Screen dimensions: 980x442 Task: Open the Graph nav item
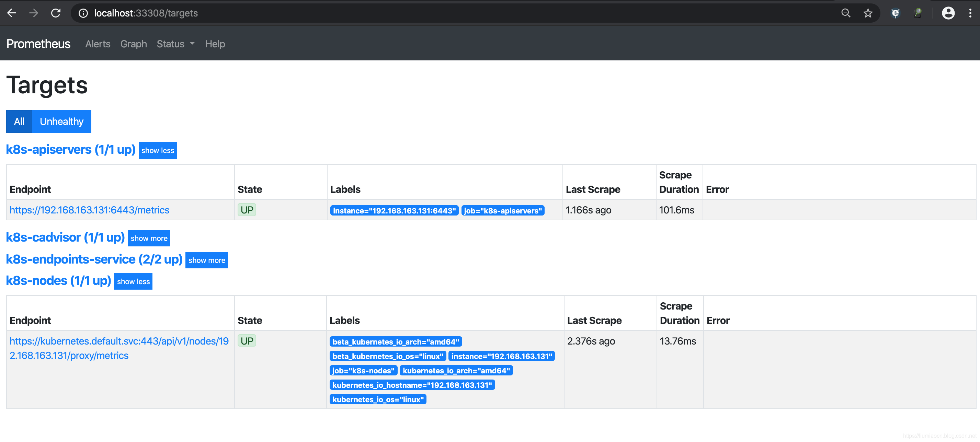pyautogui.click(x=134, y=44)
